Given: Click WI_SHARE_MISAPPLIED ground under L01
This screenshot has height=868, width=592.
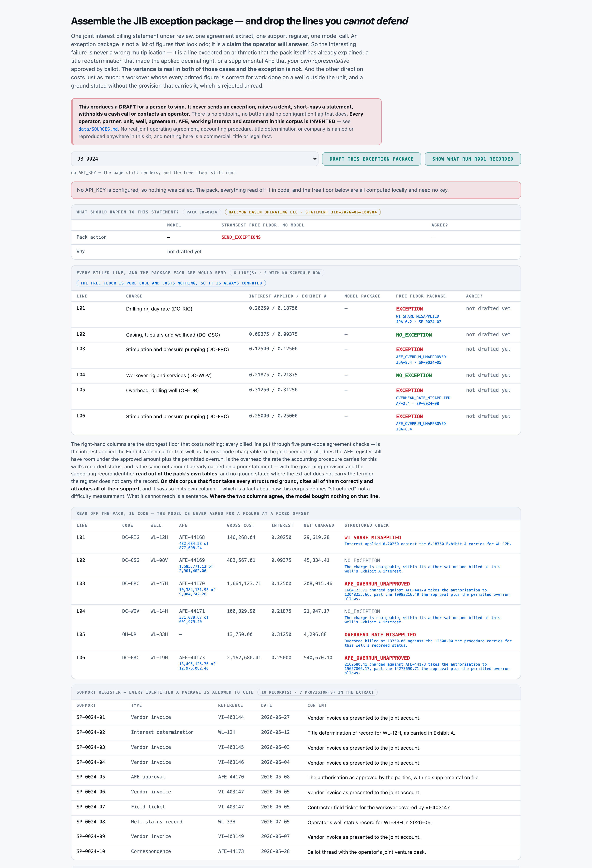Looking at the screenshot, I should pyautogui.click(x=417, y=316).
